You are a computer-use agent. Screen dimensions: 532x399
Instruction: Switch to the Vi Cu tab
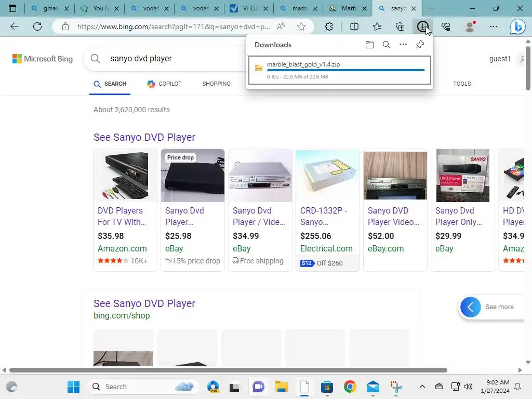coord(249,8)
